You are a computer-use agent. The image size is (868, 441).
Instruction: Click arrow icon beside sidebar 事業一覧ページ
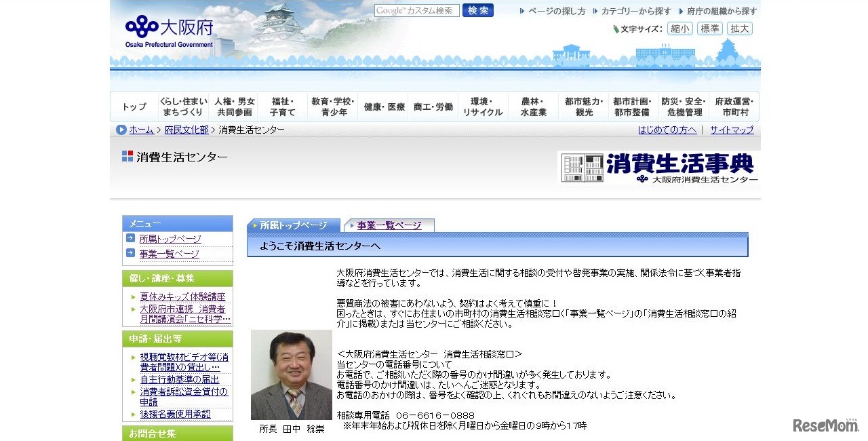coord(130,253)
